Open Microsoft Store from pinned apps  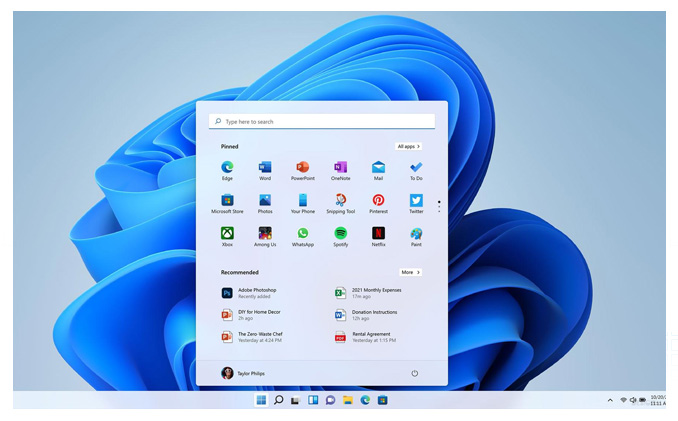(x=227, y=204)
